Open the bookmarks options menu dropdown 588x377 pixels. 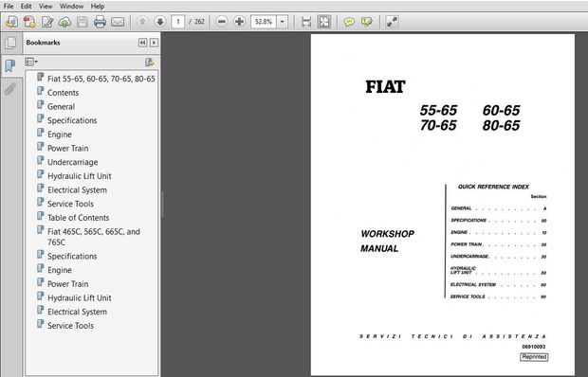pos(31,62)
